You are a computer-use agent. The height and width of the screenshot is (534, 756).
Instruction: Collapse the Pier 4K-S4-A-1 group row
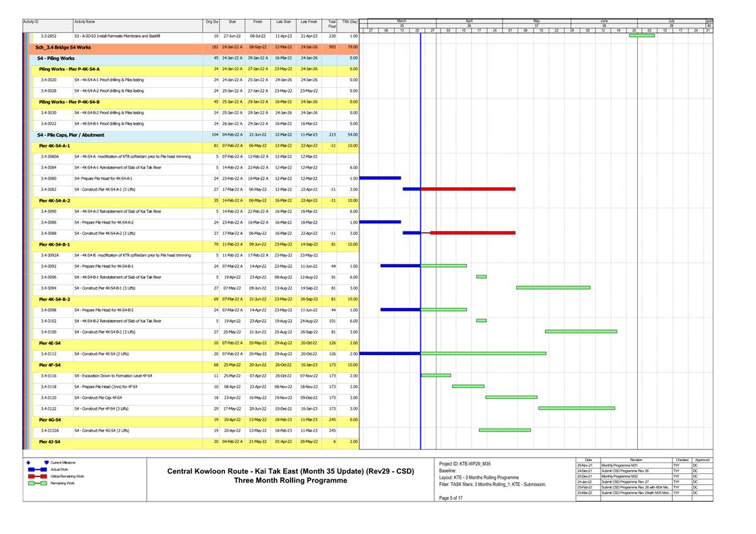(x=54, y=145)
